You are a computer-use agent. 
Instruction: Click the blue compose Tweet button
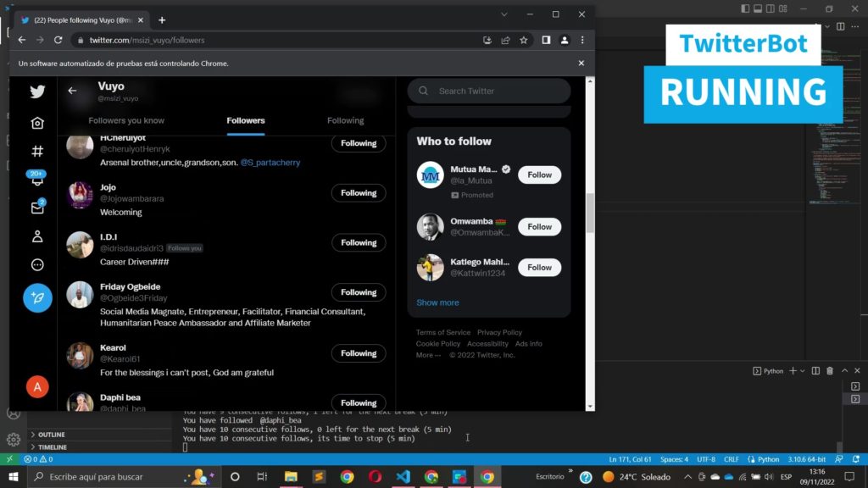[37, 297]
